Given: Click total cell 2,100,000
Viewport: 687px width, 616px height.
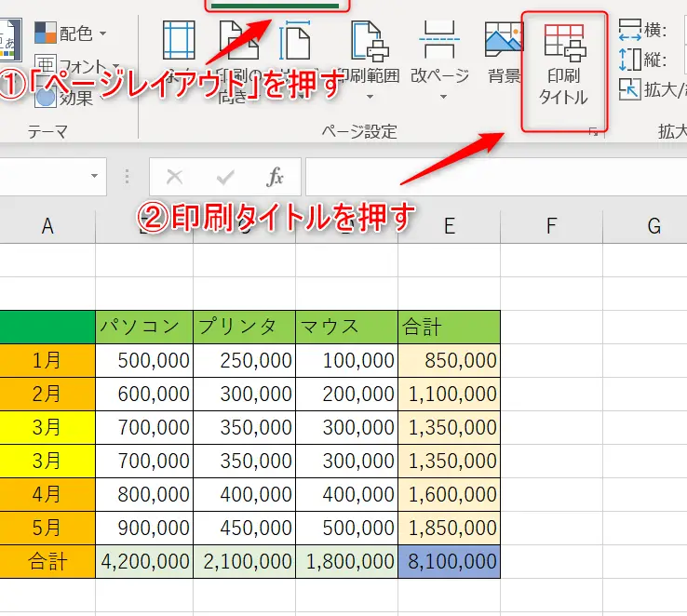Looking at the screenshot, I should tap(244, 562).
